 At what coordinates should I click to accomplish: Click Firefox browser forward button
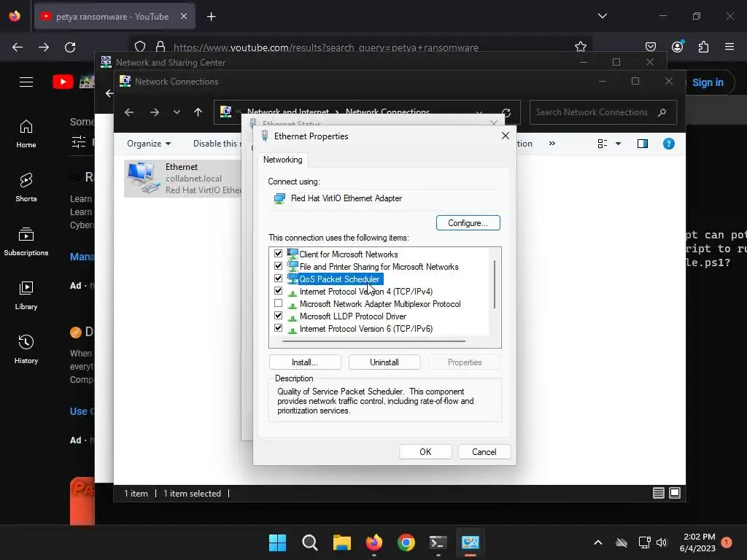point(44,47)
